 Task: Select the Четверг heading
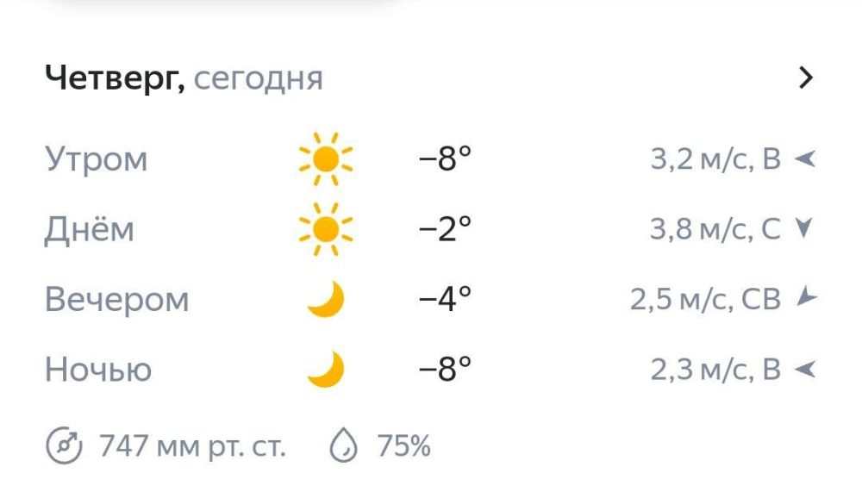pos(112,78)
